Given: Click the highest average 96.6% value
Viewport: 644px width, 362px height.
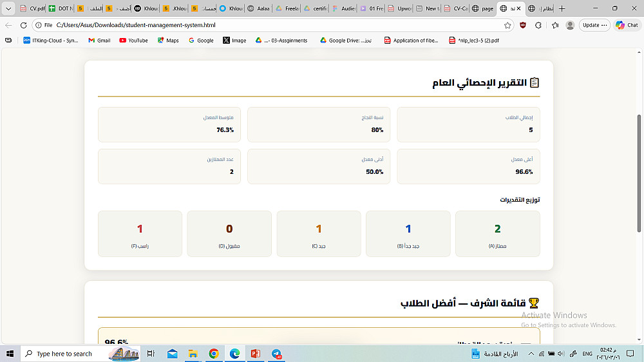Looking at the screenshot, I should (x=524, y=172).
